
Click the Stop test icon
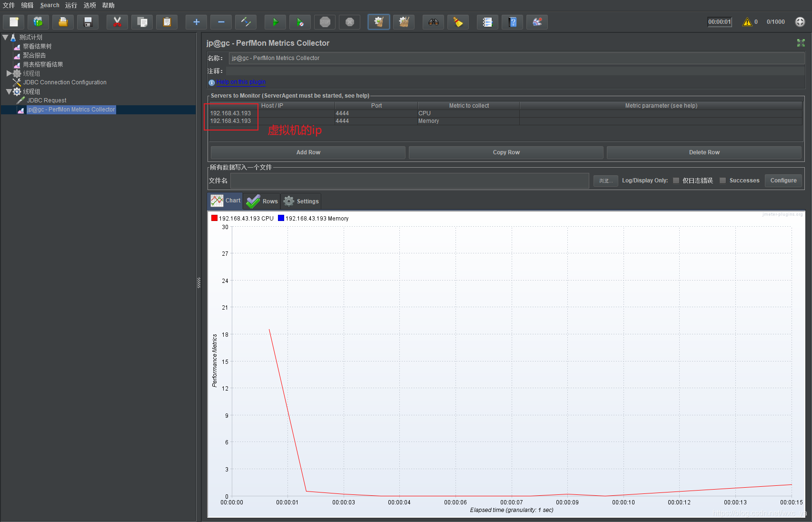pos(325,22)
